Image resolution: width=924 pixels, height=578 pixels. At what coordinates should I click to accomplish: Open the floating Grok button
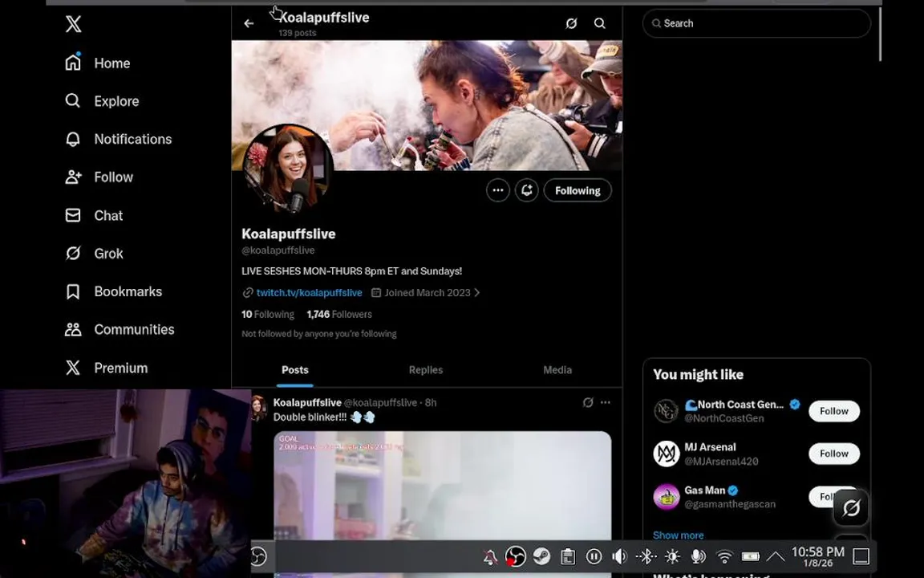(851, 508)
